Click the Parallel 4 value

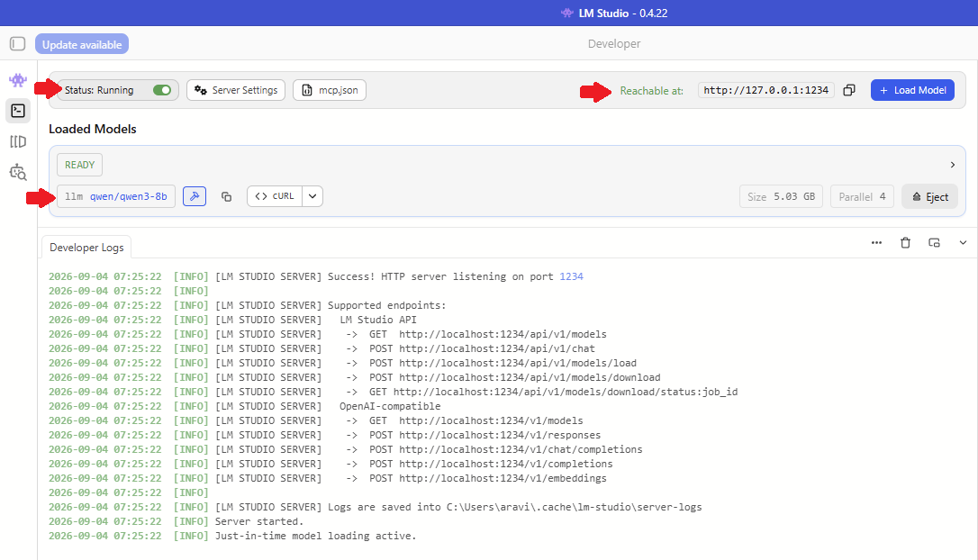point(862,196)
